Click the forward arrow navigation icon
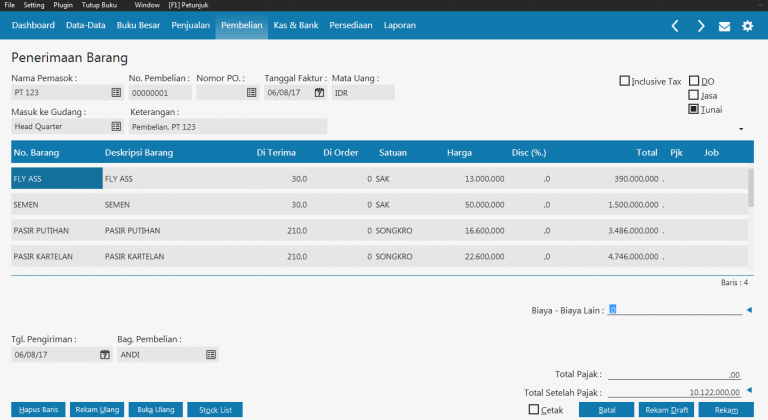Viewport: 768px width, 420px height. point(700,25)
